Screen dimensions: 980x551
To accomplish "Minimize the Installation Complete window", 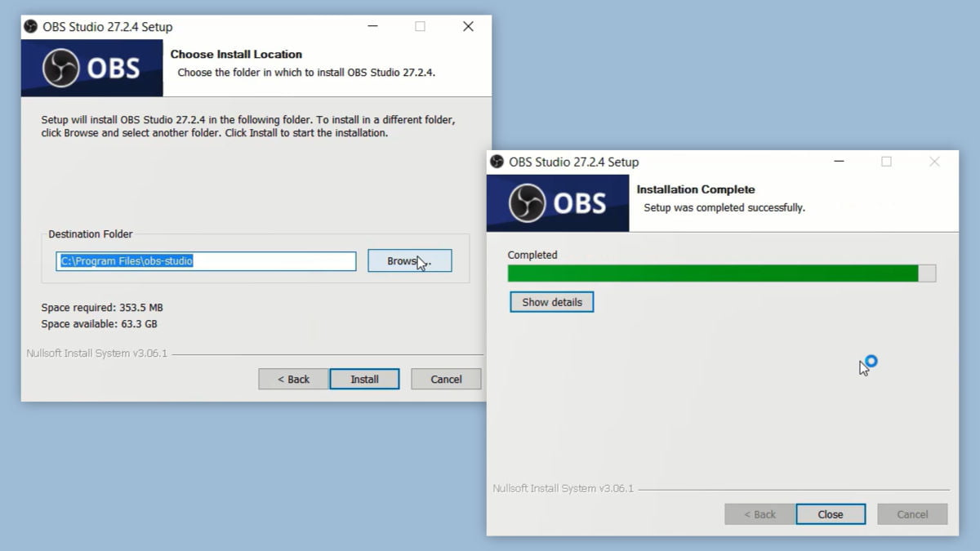I will (839, 162).
